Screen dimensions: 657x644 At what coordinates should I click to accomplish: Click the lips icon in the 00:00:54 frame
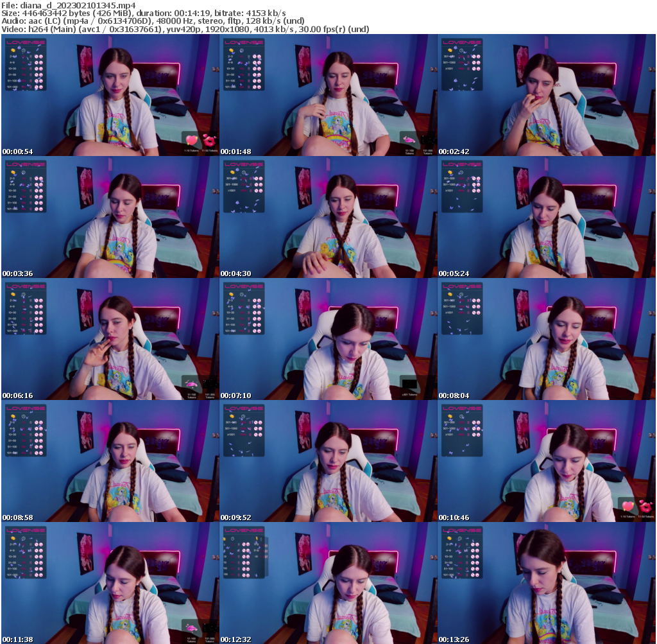coord(209,140)
